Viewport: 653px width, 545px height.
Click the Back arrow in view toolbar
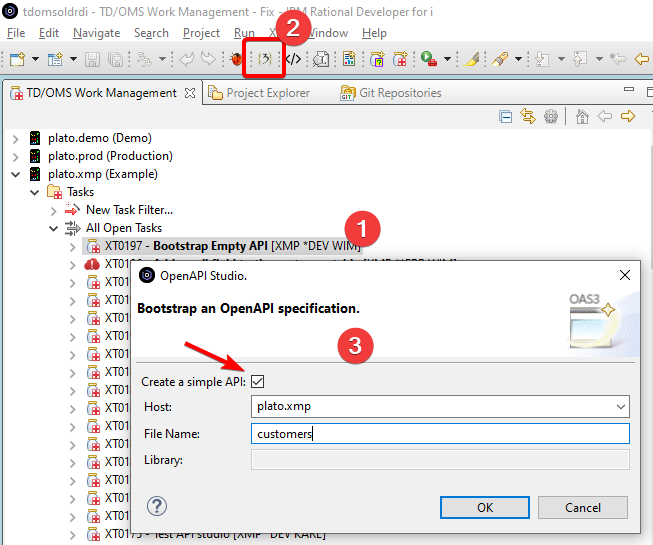click(605, 116)
